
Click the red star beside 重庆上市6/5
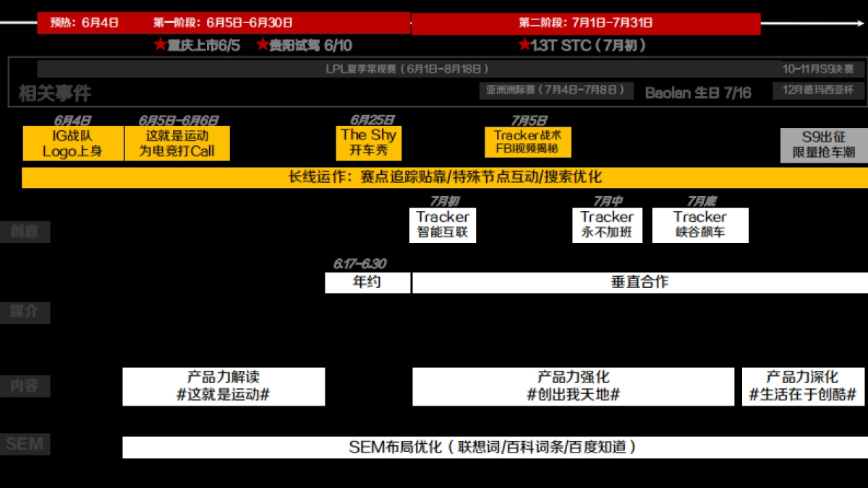pos(160,45)
